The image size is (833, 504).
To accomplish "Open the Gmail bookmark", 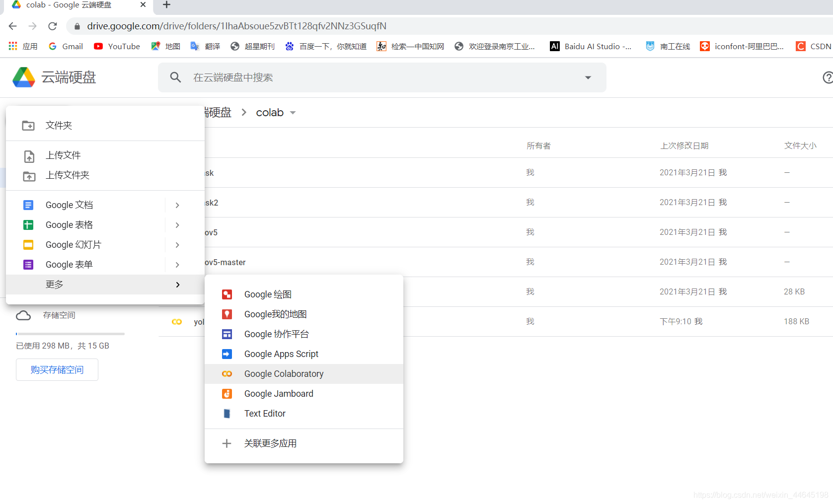I will click(66, 46).
